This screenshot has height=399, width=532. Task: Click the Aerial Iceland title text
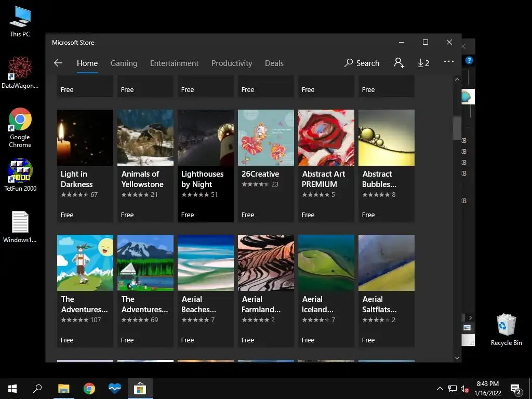coord(317,304)
